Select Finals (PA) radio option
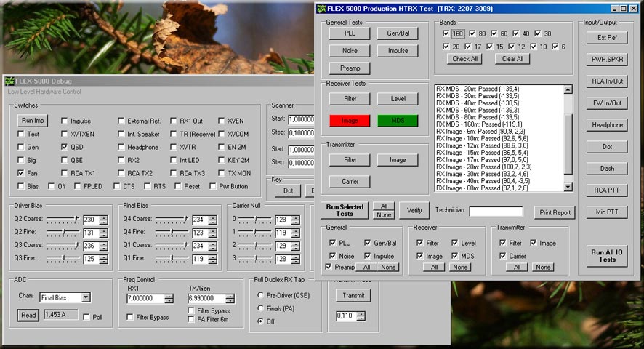This screenshot has height=349, width=644. (x=260, y=308)
